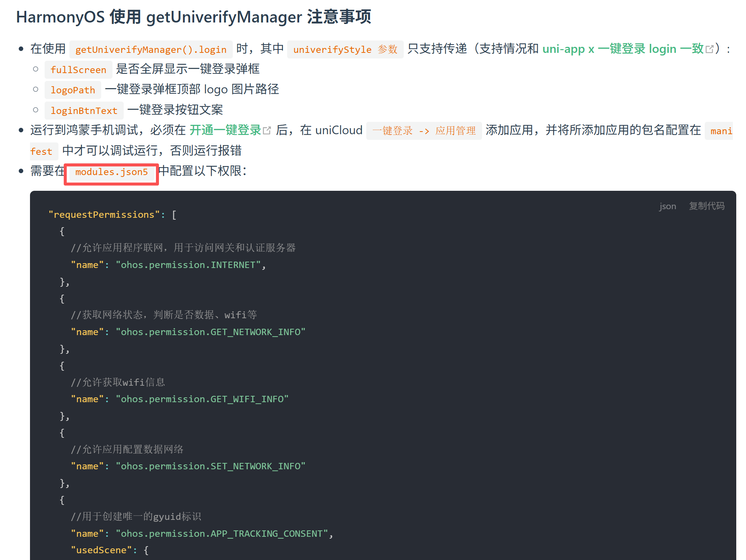The height and width of the screenshot is (560, 746).
Task: Click the fullScreen parameter code
Action: click(78, 70)
